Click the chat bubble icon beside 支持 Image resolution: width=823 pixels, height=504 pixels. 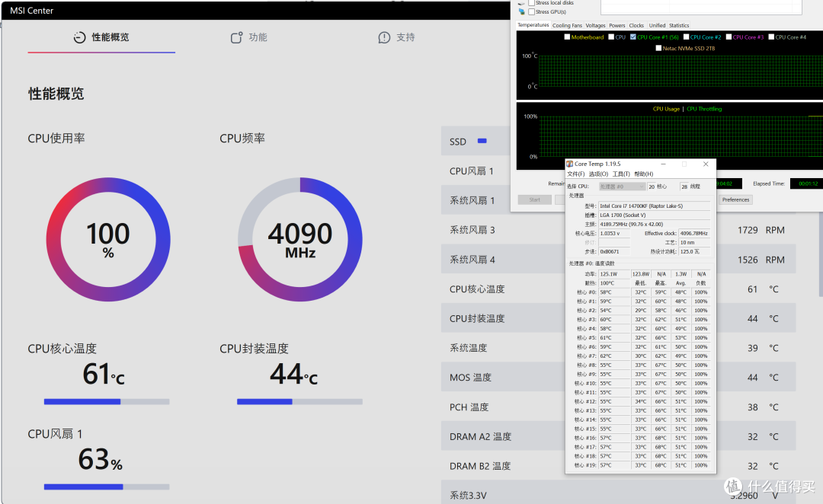(384, 37)
